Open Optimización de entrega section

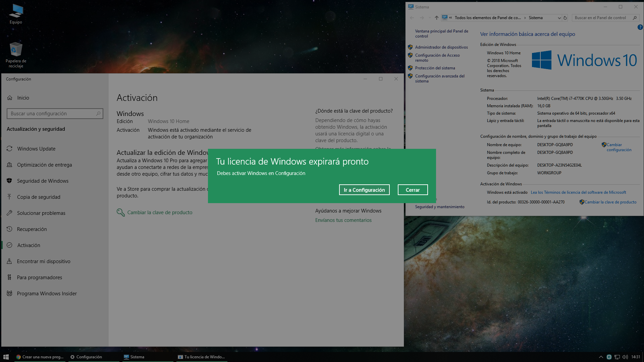(45, 165)
